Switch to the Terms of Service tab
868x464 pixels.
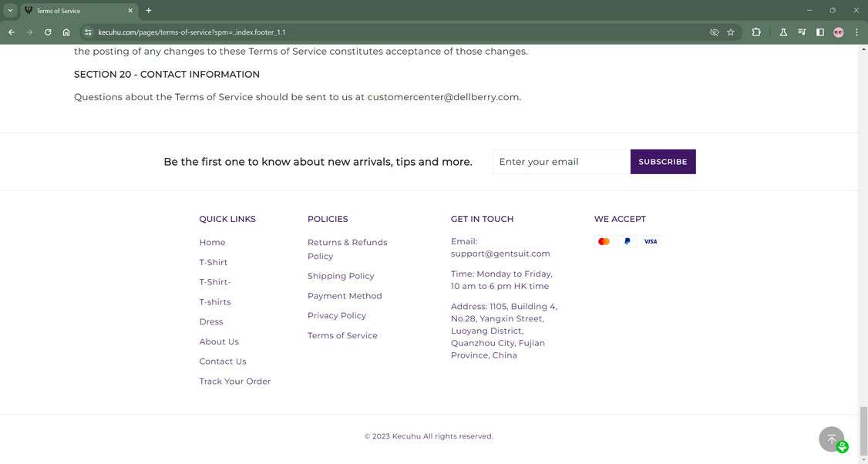coord(77,11)
